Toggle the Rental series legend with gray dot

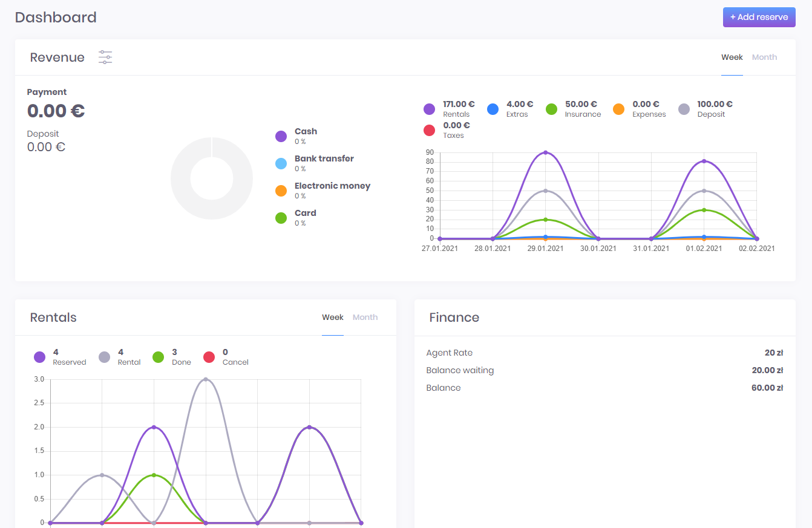click(120, 357)
